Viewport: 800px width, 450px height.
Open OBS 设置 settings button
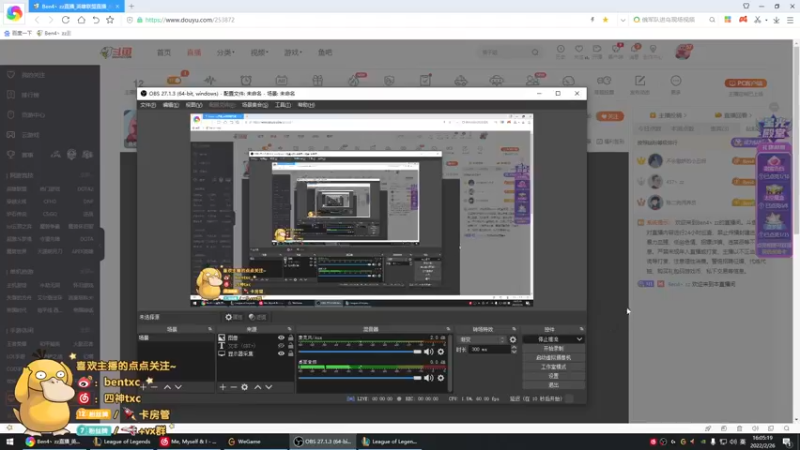[x=554, y=376]
